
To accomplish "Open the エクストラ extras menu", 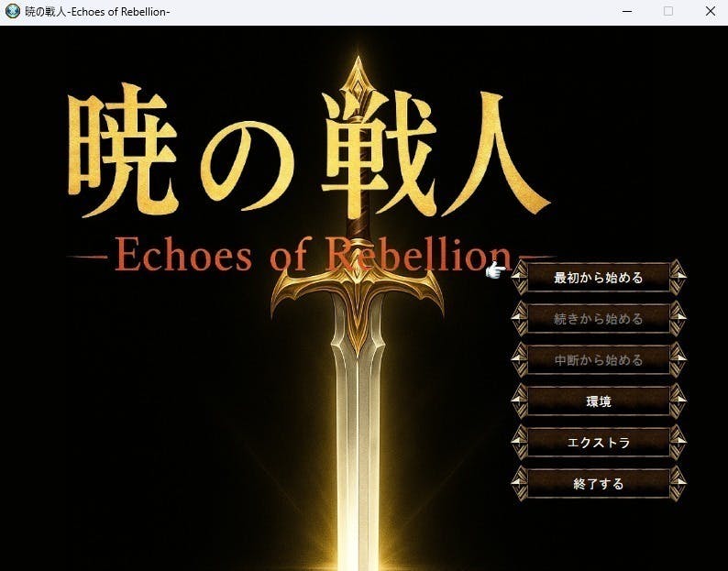I will [599, 443].
